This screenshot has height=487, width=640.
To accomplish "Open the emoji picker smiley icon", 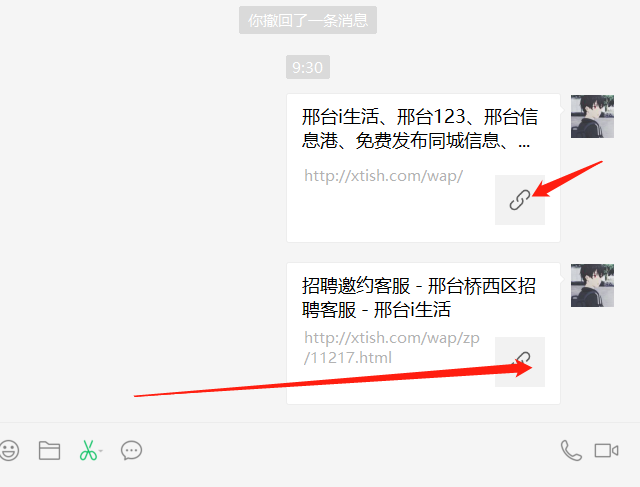I will (x=9, y=451).
